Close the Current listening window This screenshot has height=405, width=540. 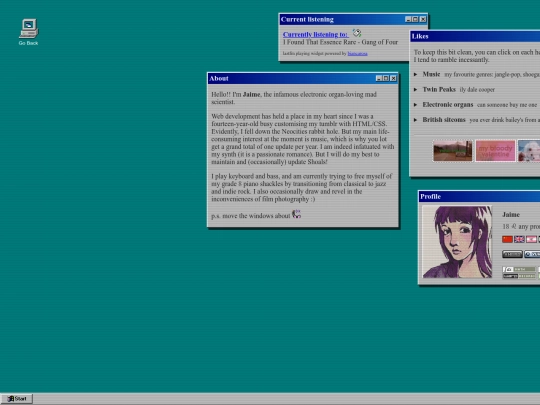pos(423,19)
